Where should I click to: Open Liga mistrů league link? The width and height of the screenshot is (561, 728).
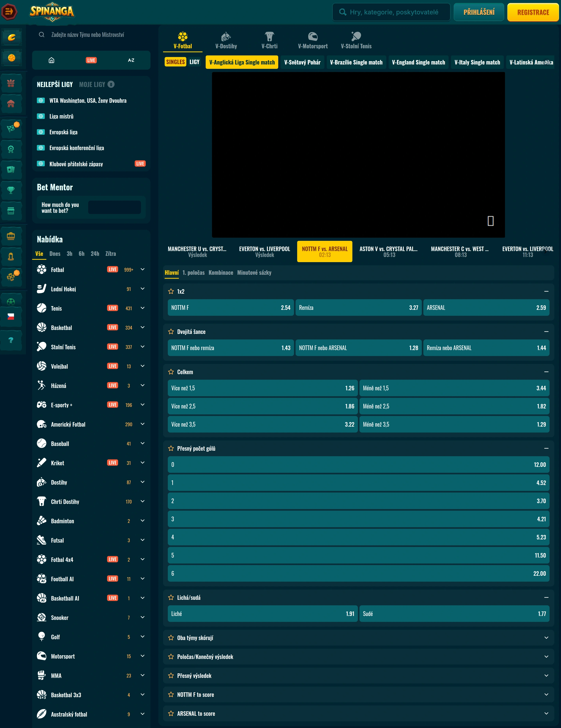tap(61, 116)
